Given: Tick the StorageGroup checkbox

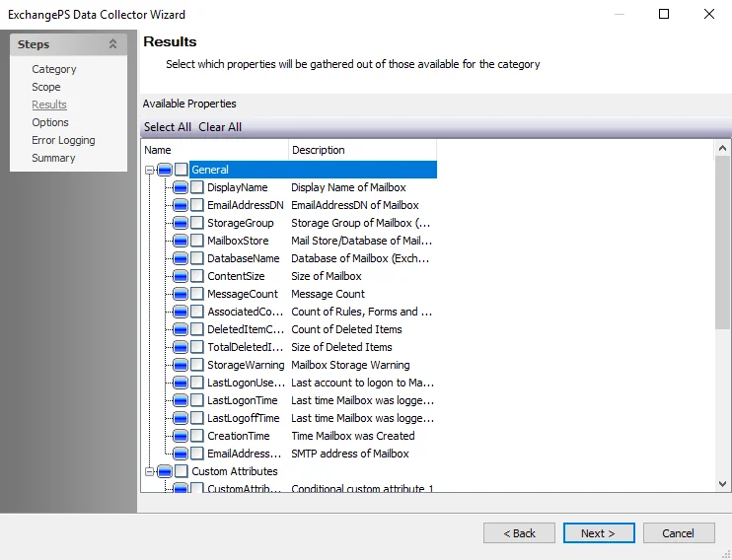Looking at the screenshot, I should [197, 223].
